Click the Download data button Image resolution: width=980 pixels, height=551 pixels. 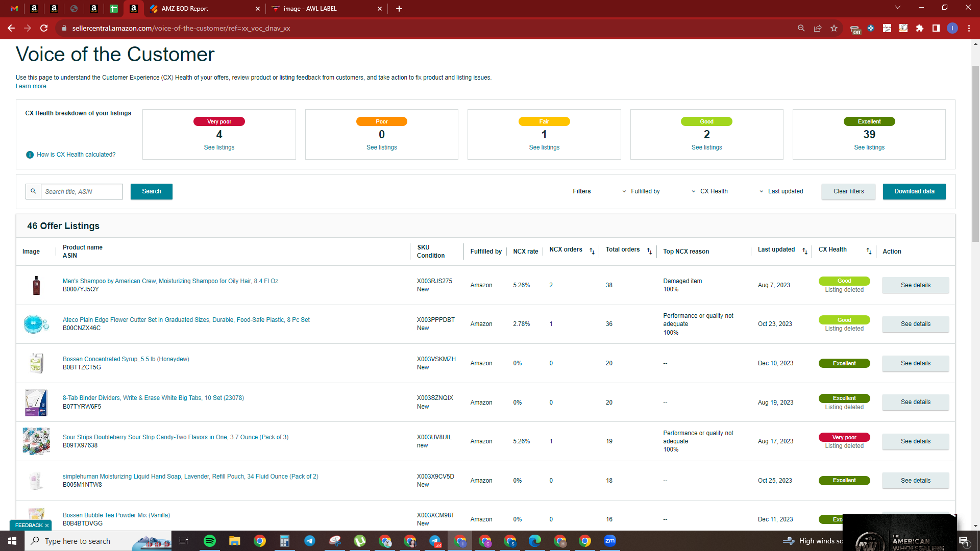914,191
